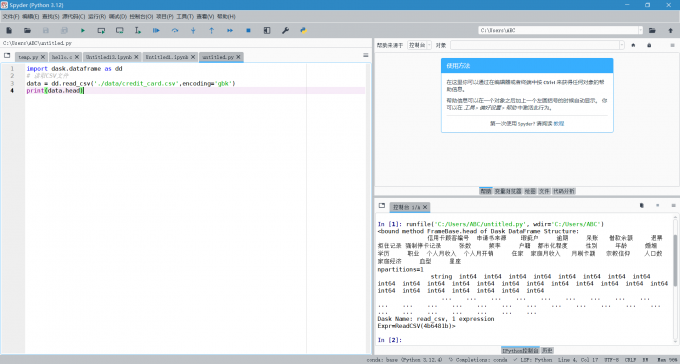Browse for a working directory folder icon
The width and height of the screenshot is (680, 364).
[x=652, y=30]
